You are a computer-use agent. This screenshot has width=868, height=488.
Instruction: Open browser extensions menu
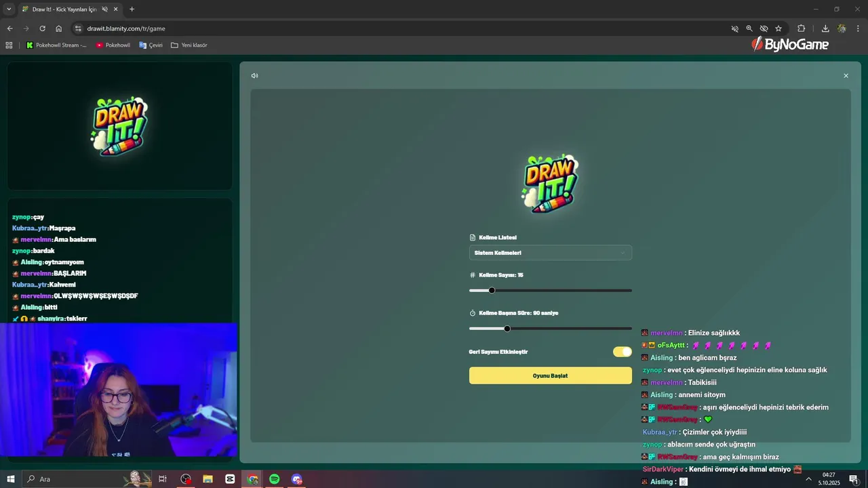(802, 28)
